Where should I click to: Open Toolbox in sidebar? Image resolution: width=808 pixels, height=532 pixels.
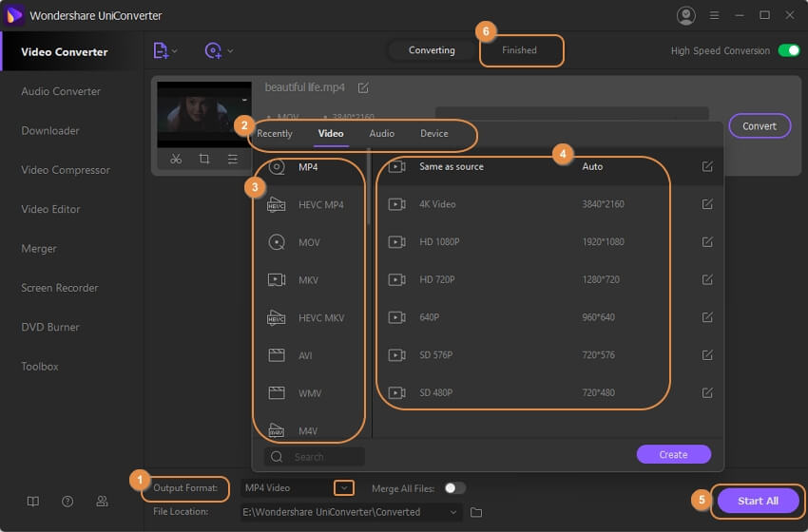click(x=40, y=367)
